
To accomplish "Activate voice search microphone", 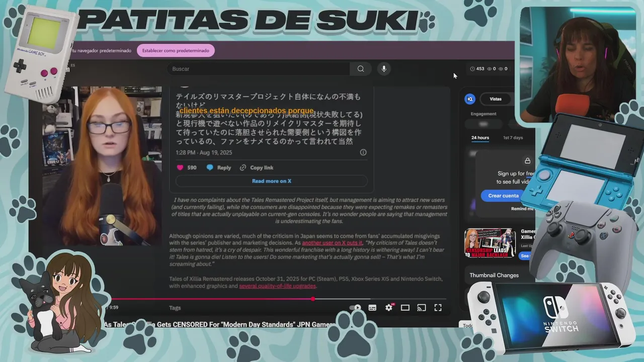I will 384,69.
